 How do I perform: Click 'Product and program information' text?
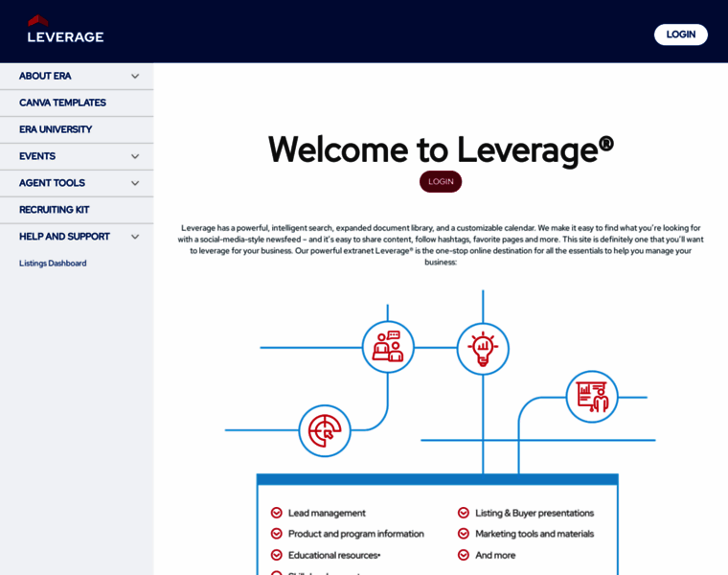[356, 534]
